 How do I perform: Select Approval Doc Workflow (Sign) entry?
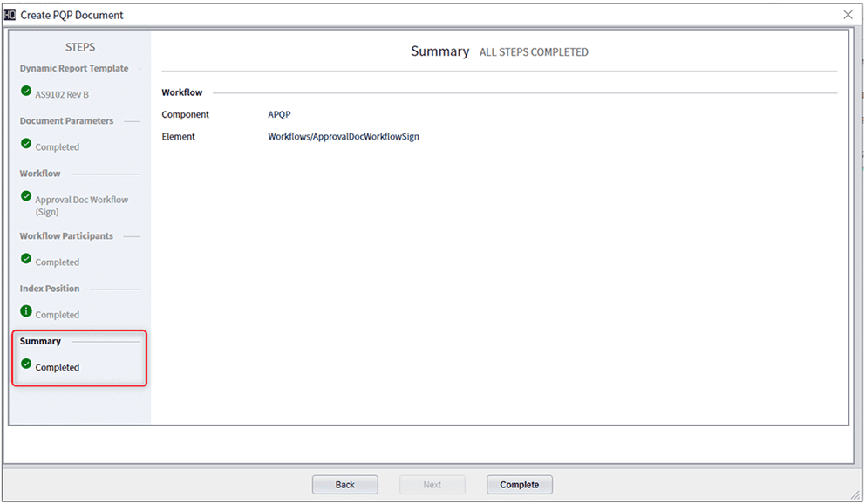[82, 205]
